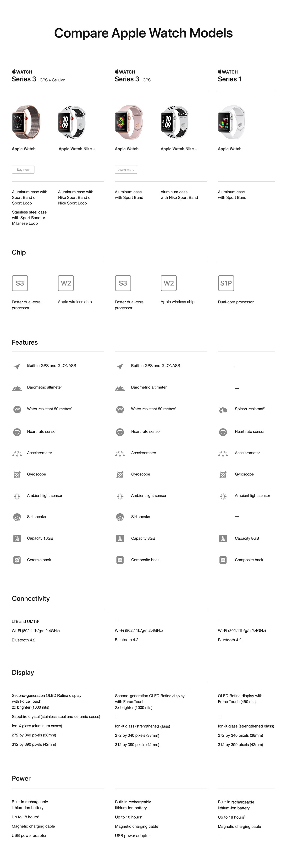Select the white Series 1 Apple Watch image
The image size is (287, 868).
pos(232,122)
